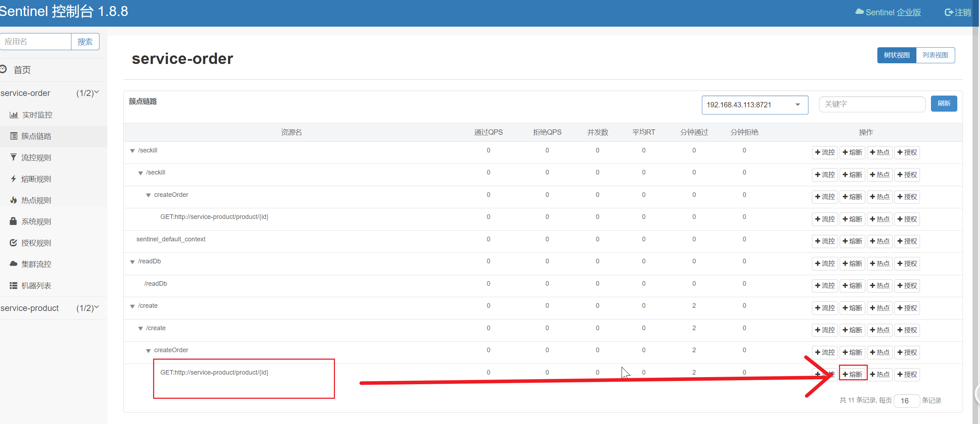Click the lightning bolt icon for 熔断规则
The height and width of the screenshot is (424, 980).
14,178
